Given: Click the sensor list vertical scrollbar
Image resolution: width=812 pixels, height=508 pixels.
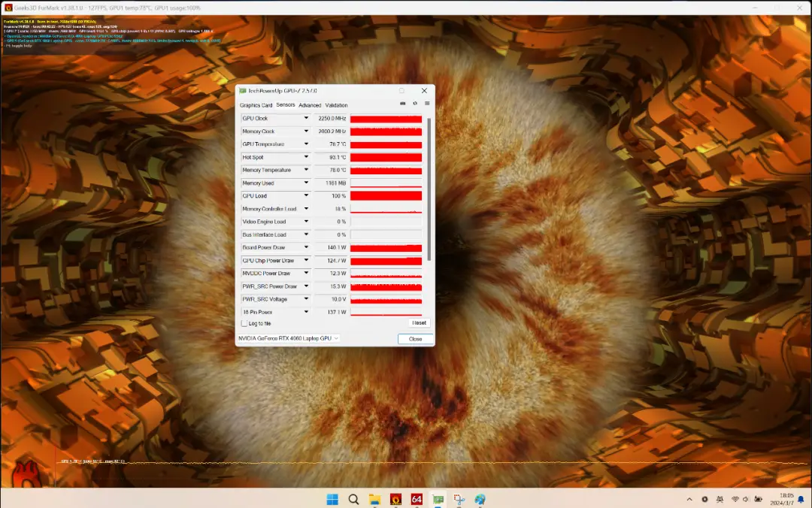Looking at the screenshot, I should pos(429,188).
